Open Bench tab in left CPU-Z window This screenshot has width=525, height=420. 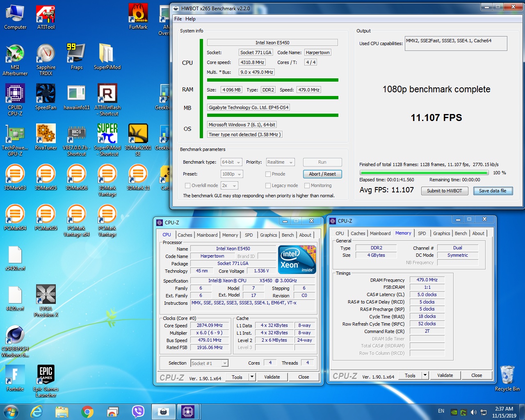pos(288,235)
